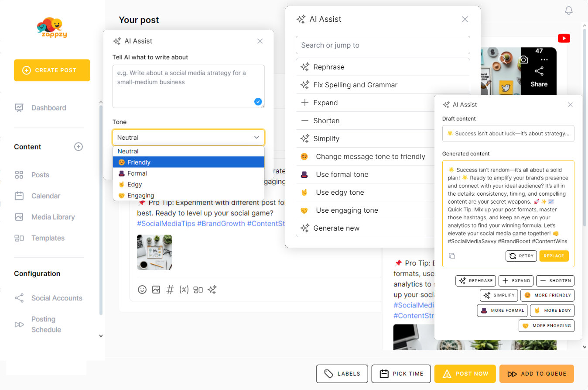Viewport: 588px width, 390px height.
Task: Click the Create Post button
Action: point(52,70)
